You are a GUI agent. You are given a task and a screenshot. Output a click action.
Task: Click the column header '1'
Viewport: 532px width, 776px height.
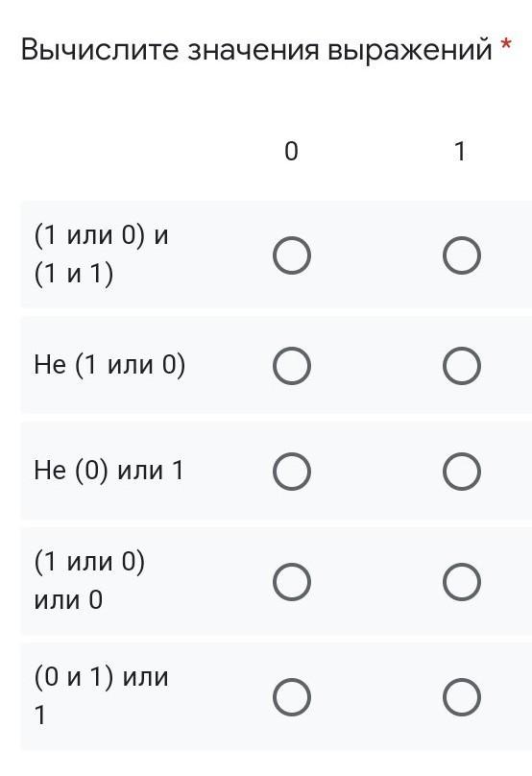pyautogui.click(x=460, y=151)
